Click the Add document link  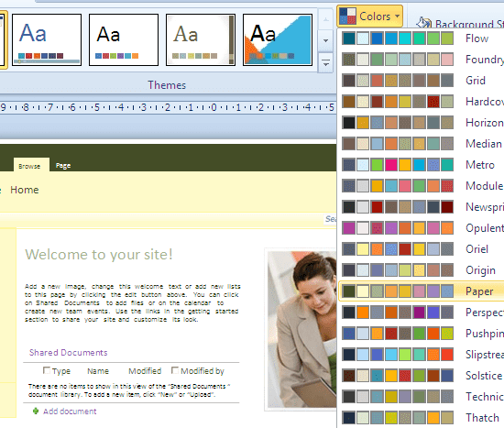70,412
